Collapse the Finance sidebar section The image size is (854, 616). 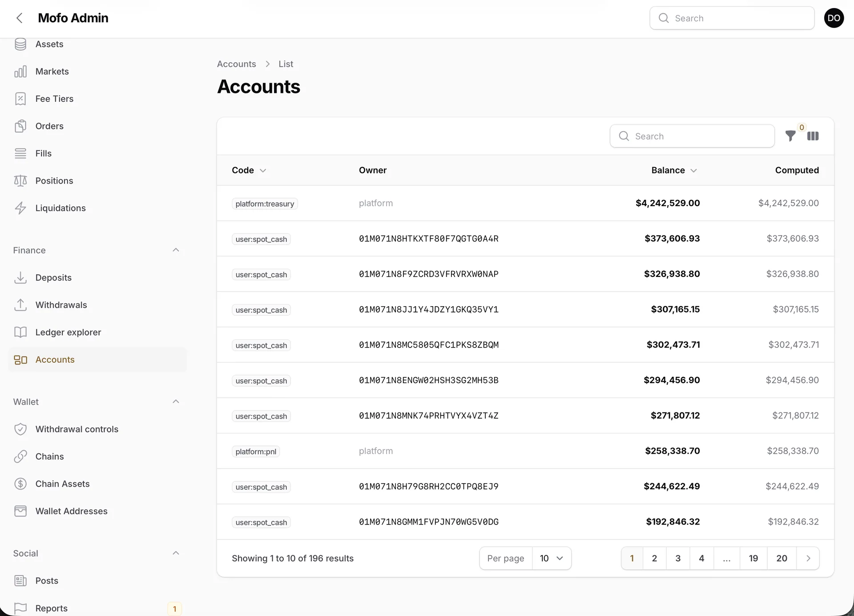pos(176,250)
